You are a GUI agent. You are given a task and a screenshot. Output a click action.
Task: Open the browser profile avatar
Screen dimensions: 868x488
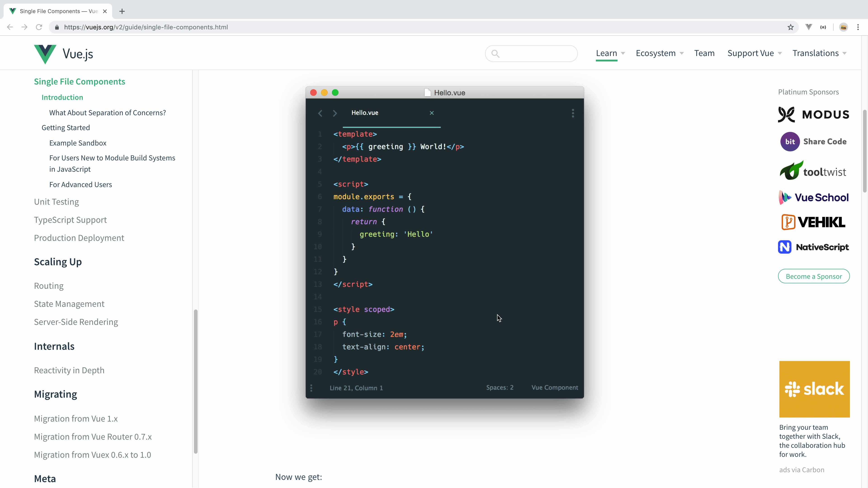(843, 27)
